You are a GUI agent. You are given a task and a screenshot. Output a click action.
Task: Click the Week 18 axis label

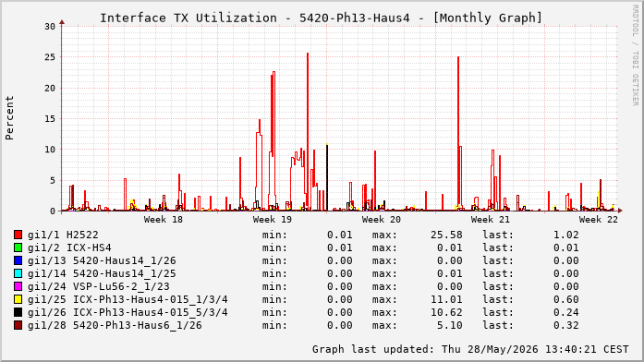(163, 220)
